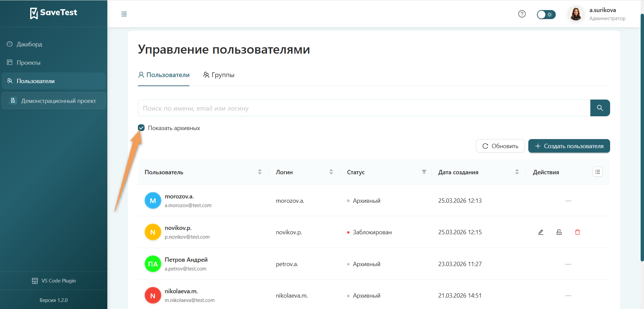Click the unlock icon to unblock novikov.p.

(559, 232)
